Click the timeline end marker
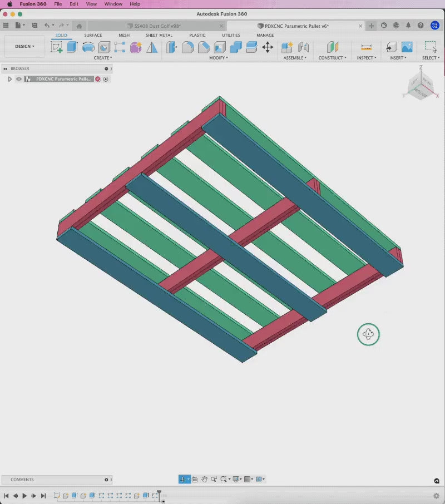This screenshot has height=504, width=445. coord(159,493)
